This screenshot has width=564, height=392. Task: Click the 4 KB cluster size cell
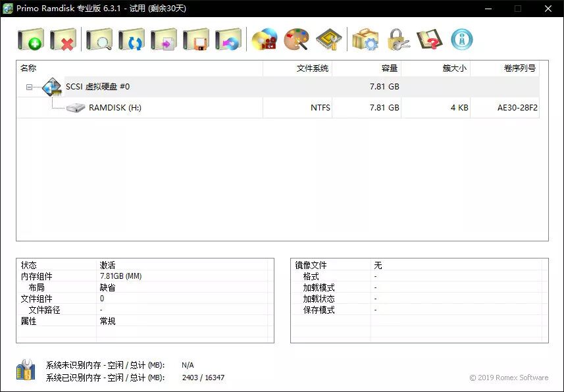pos(459,107)
